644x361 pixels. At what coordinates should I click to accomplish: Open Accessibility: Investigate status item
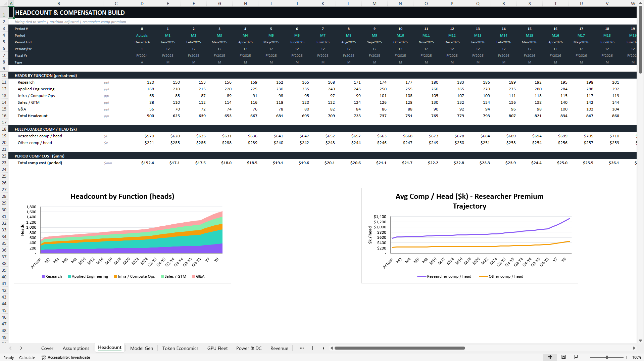[x=66, y=357]
